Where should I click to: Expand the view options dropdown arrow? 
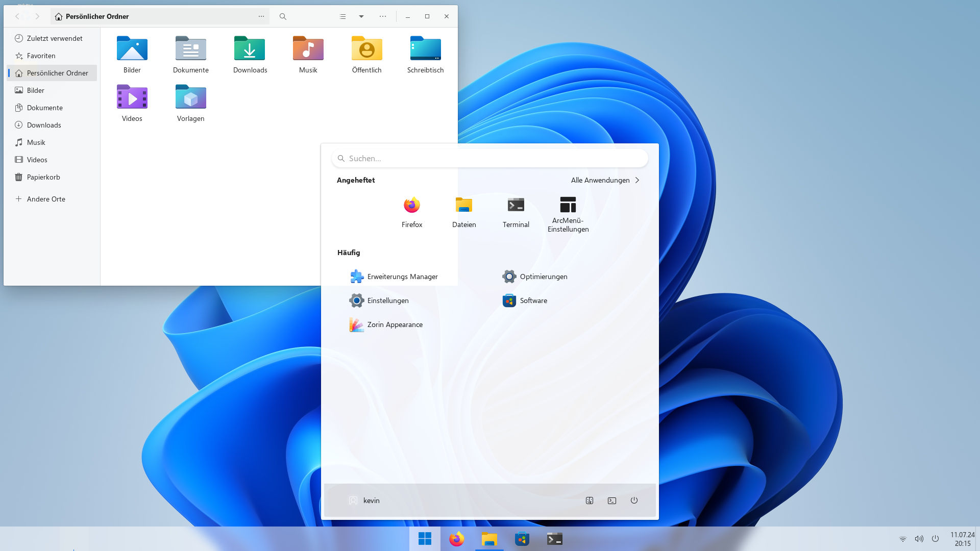[x=361, y=16]
